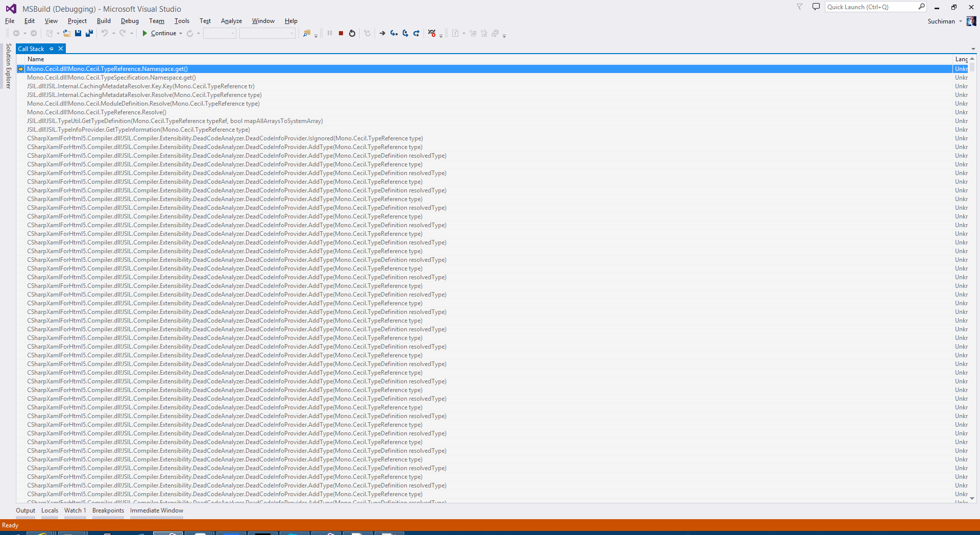
Task: Stop debugging with the red square
Action: point(341,33)
